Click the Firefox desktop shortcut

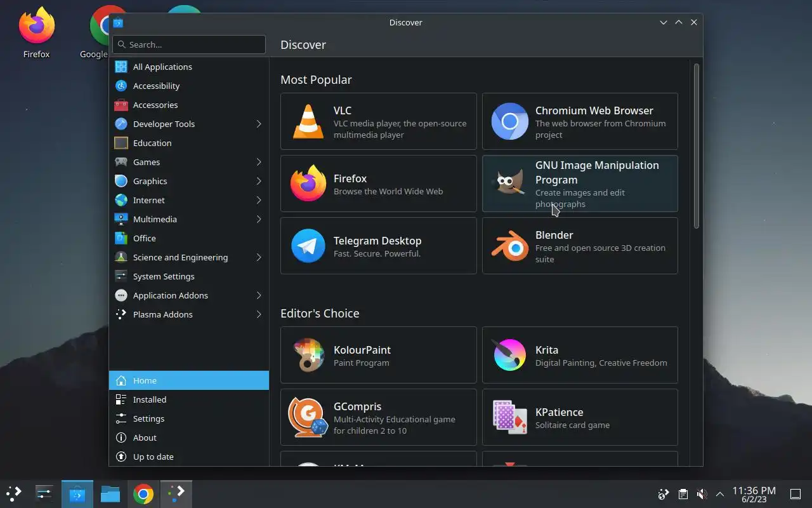click(x=37, y=33)
